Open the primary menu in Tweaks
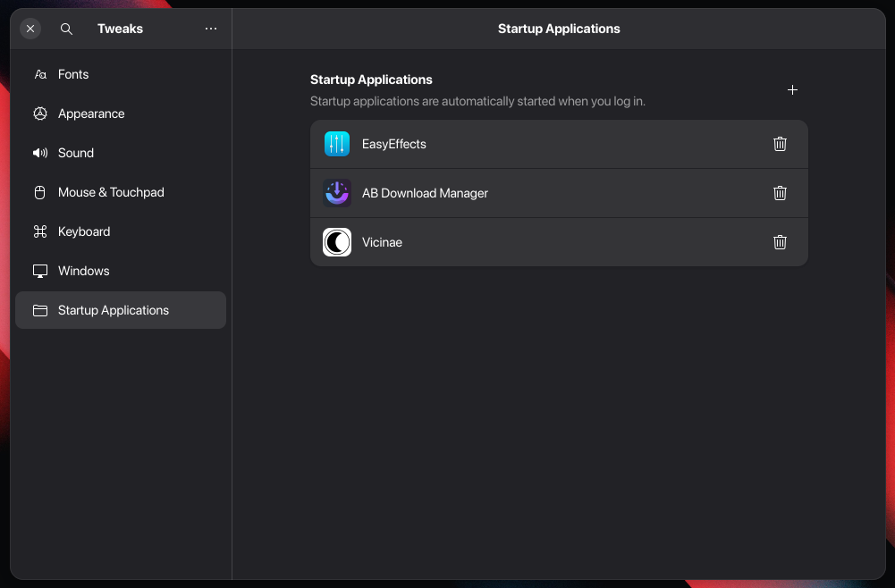Screen dimensions: 895x588 point(211,28)
